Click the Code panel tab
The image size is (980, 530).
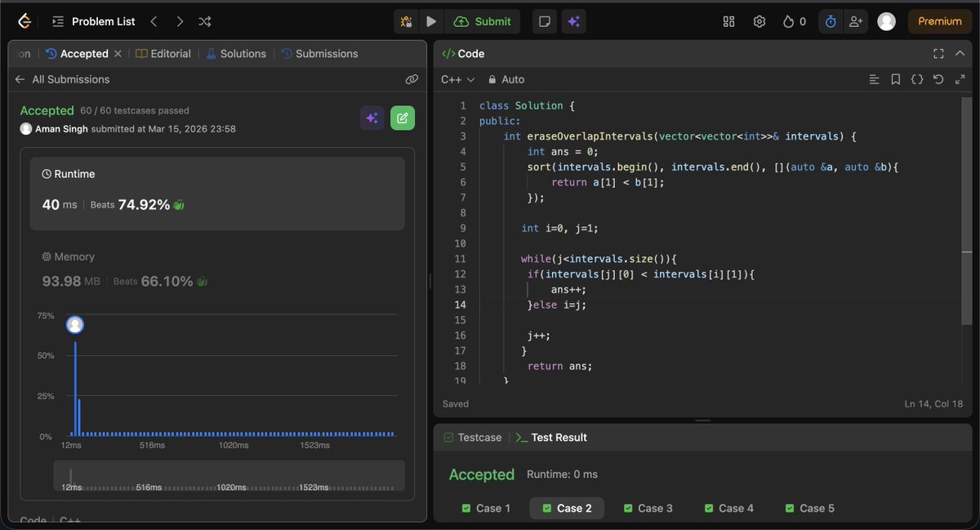(463, 54)
